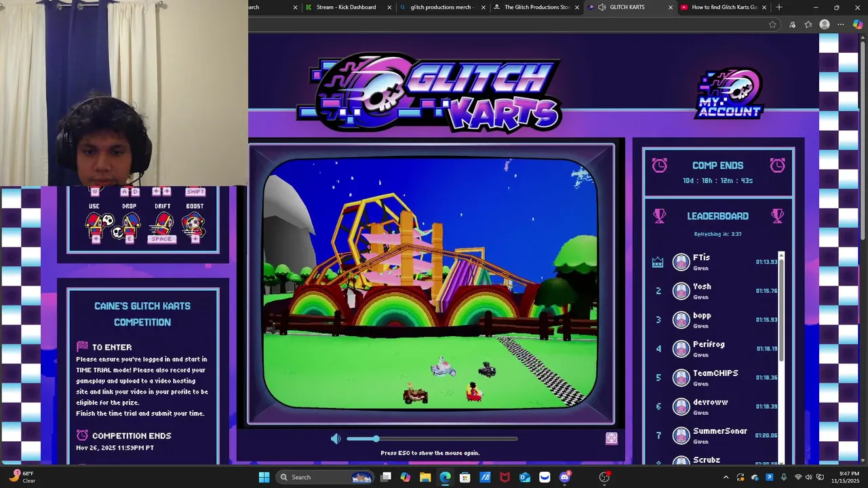Open File Explorer from taskbar
The height and width of the screenshot is (488, 868).
425,477
